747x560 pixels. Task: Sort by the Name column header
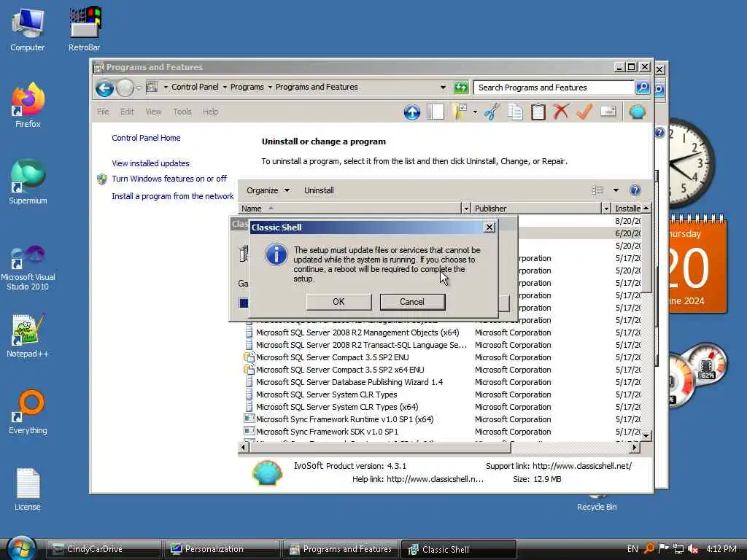click(x=349, y=209)
